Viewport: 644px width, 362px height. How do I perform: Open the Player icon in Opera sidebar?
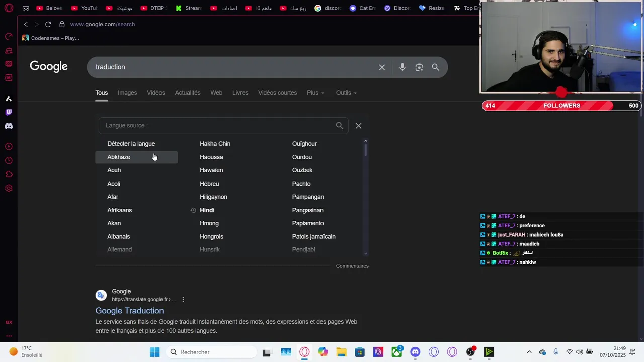point(9,147)
